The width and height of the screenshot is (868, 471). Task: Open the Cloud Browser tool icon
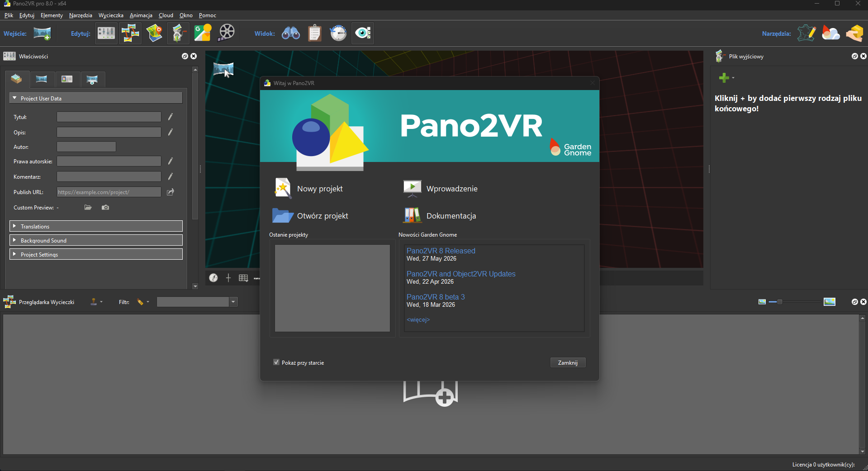(831, 33)
